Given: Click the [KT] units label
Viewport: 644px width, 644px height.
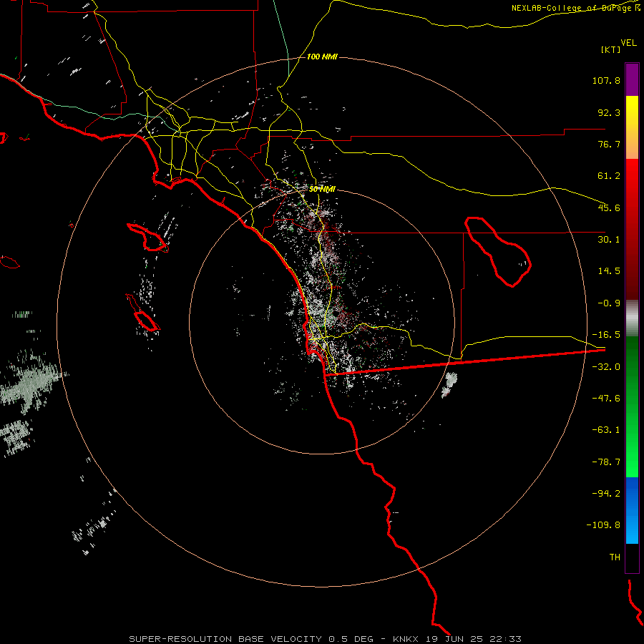Looking at the screenshot, I should tap(611, 49).
